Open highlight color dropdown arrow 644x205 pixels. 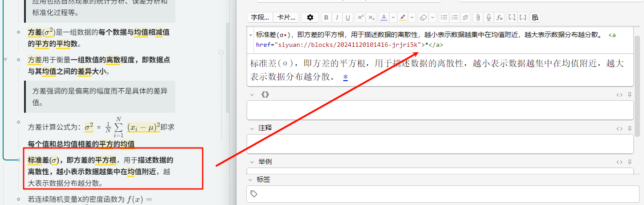pyautogui.click(x=412, y=17)
